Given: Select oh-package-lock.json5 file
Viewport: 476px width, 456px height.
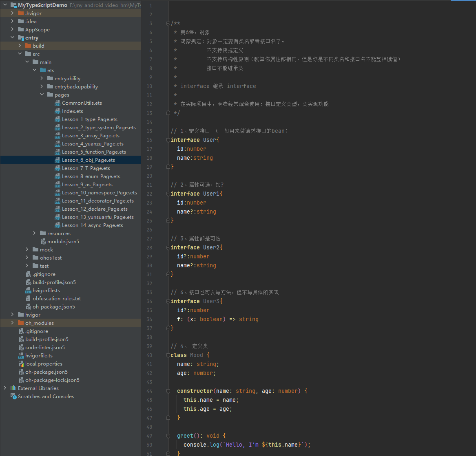Looking at the screenshot, I should pyautogui.click(x=52, y=380).
